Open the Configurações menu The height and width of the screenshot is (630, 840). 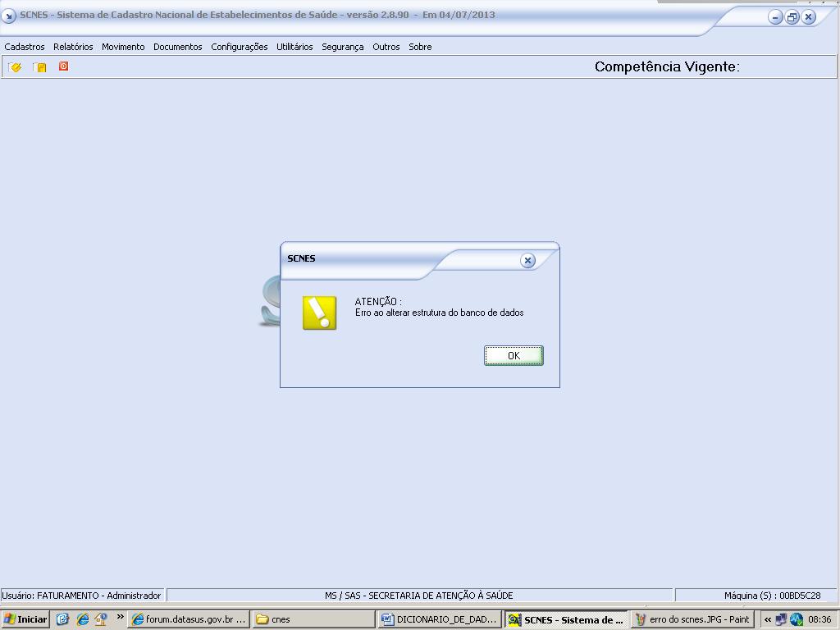point(239,47)
